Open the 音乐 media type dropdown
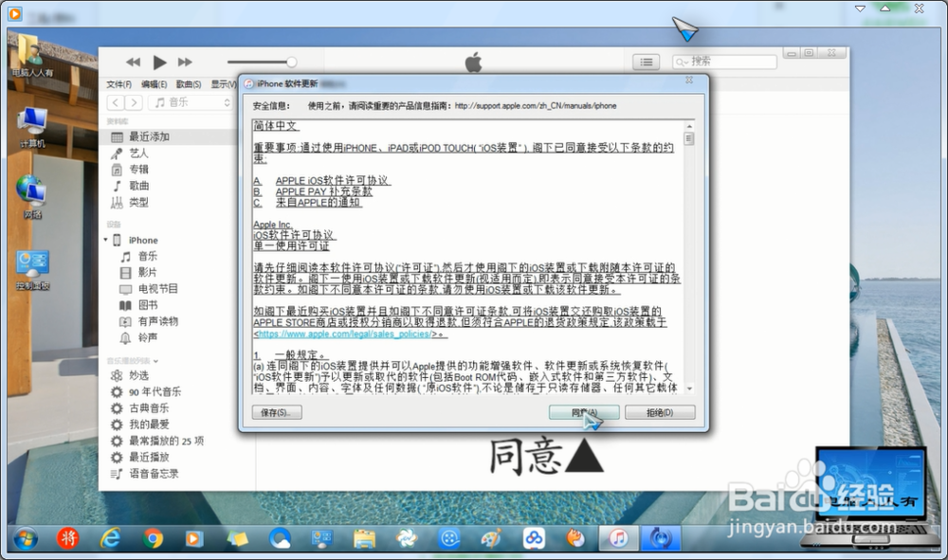This screenshot has width=948, height=560. [x=191, y=102]
